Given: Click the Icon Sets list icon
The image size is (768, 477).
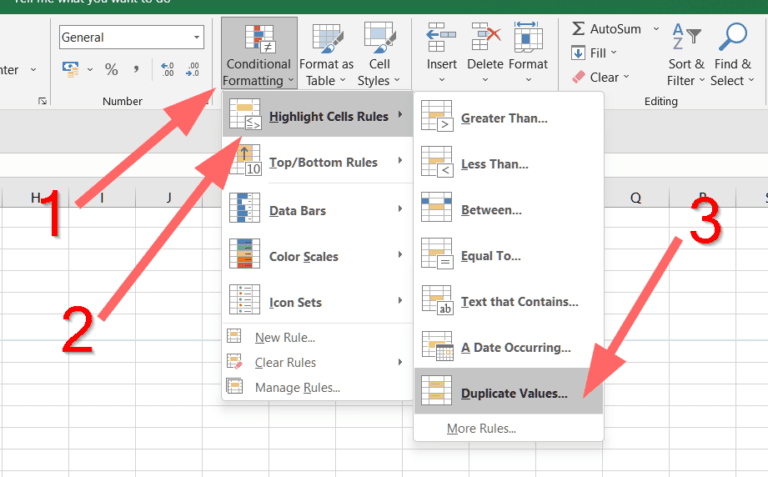Looking at the screenshot, I should pyautogui.click(x=244, y=299).
